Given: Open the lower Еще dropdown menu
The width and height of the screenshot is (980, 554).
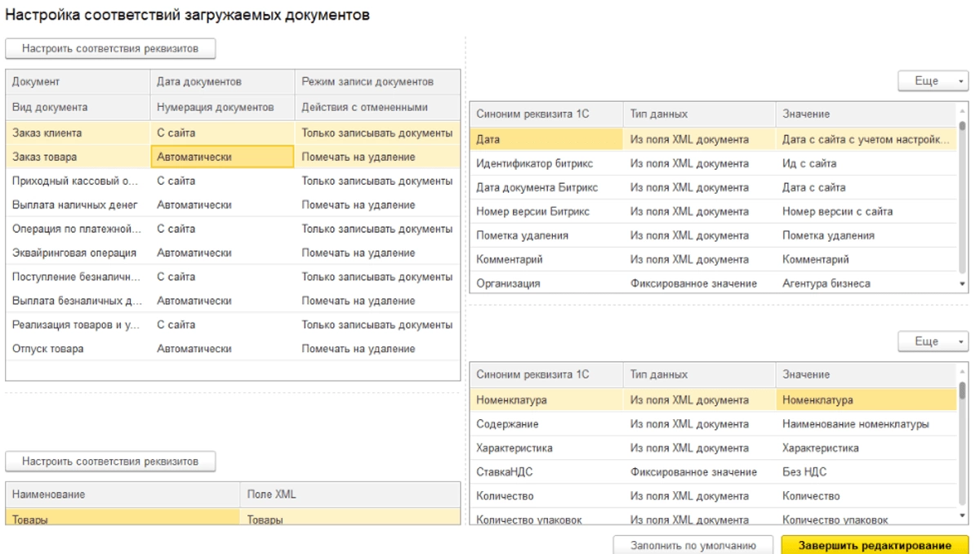Looking at the screenshot, I should 932,342.
